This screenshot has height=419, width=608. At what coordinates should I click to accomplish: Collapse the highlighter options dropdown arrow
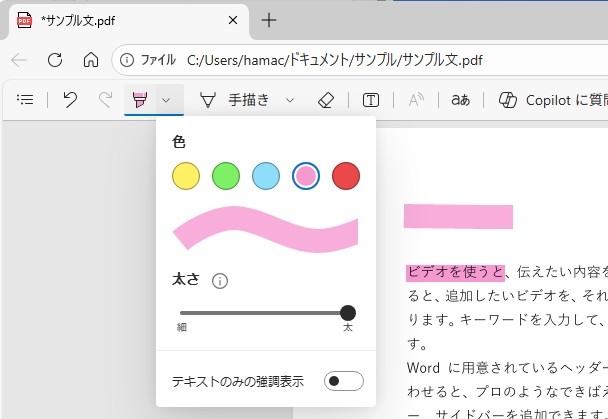[166, 100]
